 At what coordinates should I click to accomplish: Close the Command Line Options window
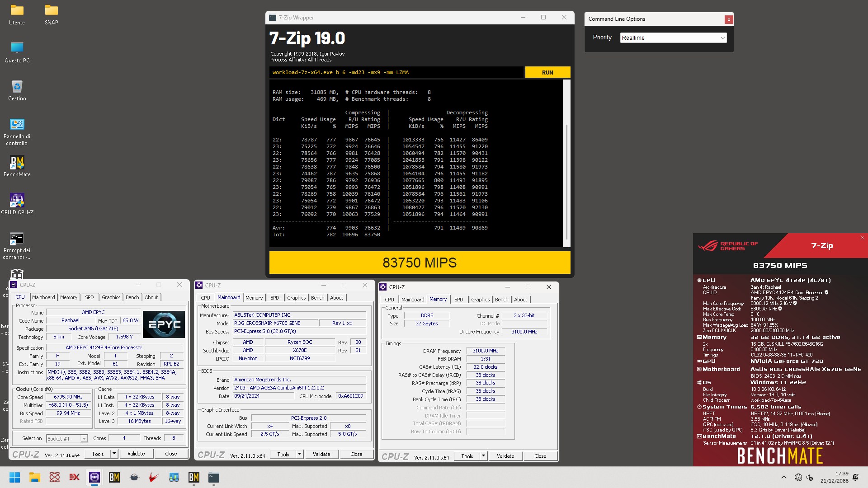click(x=729, y=19)
